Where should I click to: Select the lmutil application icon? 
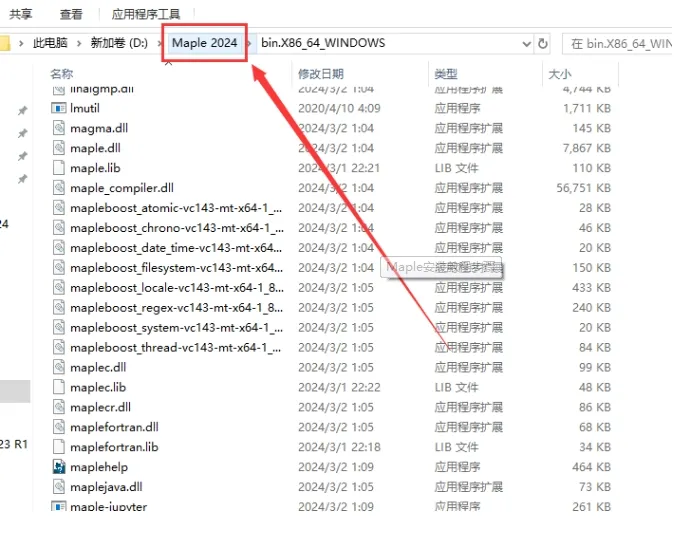pyautogui.click(x=59, y=108)
